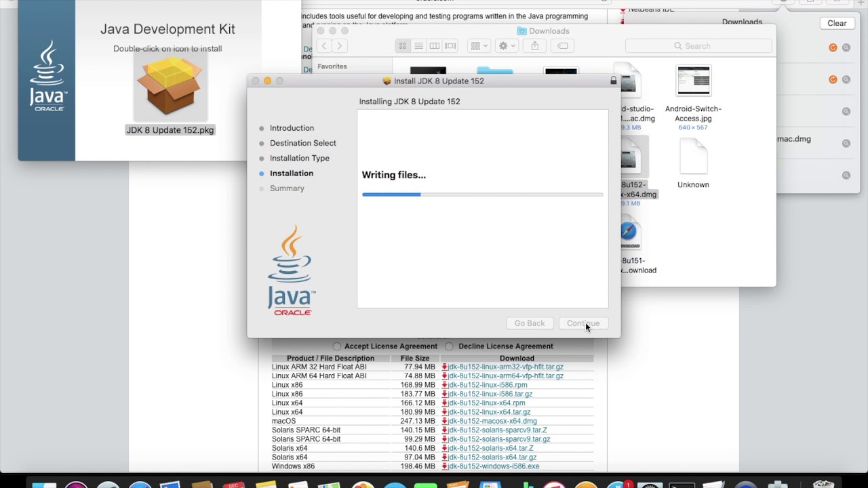
Task: Download jdk-8u152-linux-x64.rpm
Action: [x=486, y=403]
